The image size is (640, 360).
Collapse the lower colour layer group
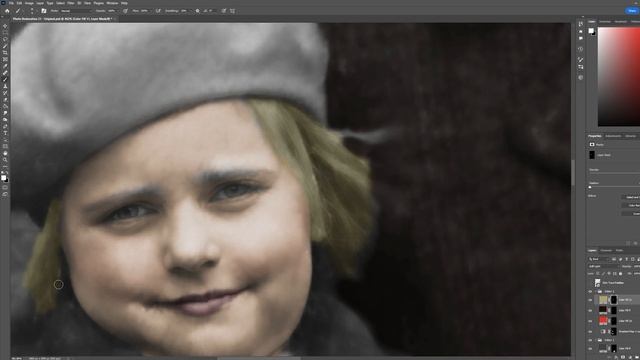tap(596, 340)
